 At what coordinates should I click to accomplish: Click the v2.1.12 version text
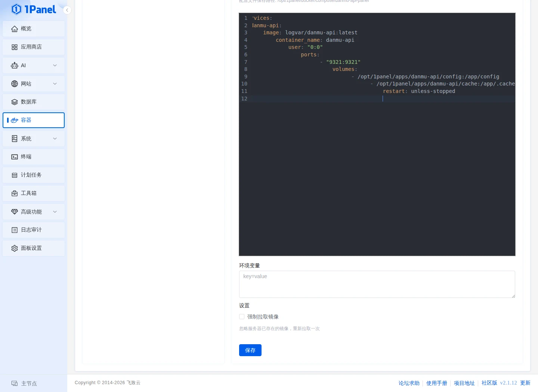[x=508, y=383]
